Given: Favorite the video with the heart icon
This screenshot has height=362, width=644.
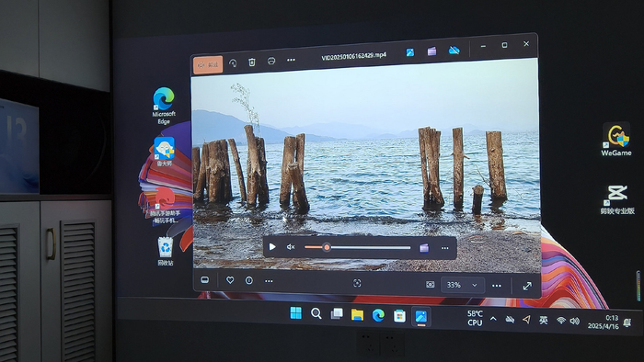Looking at the screenshot, I should [230, 280].
